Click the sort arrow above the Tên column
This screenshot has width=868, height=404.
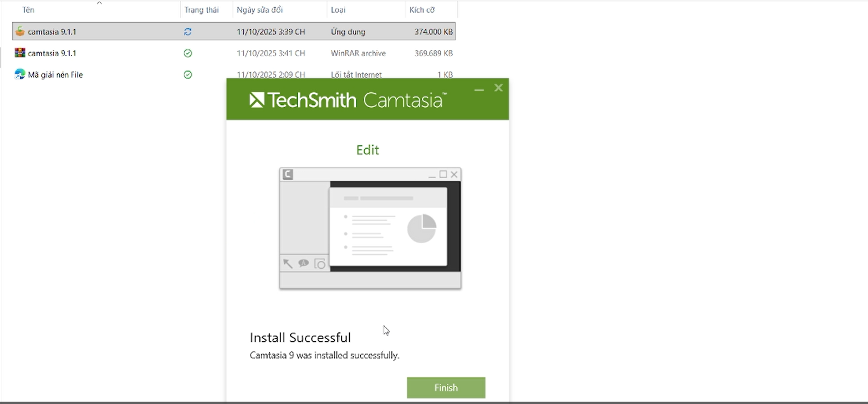point(99,3)
